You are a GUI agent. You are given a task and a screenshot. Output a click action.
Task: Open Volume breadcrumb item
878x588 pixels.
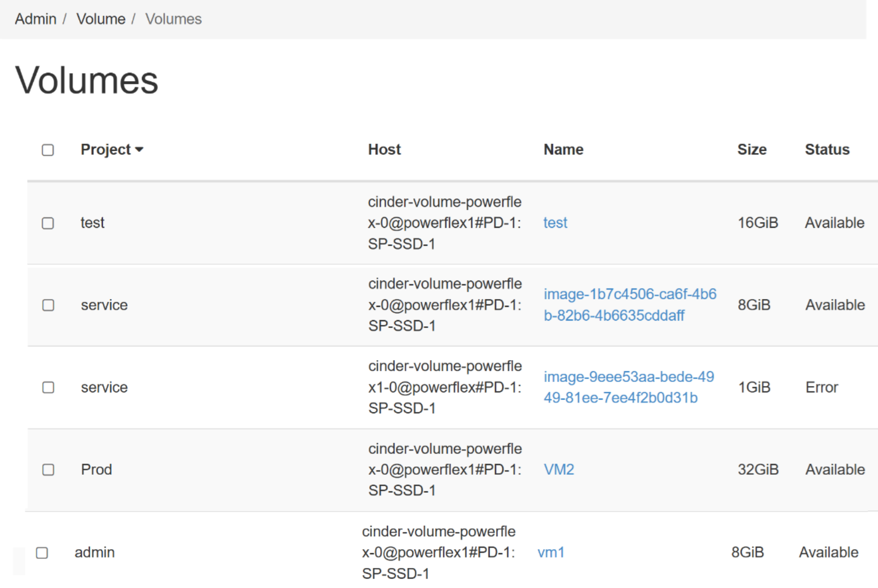coord(101,19)
